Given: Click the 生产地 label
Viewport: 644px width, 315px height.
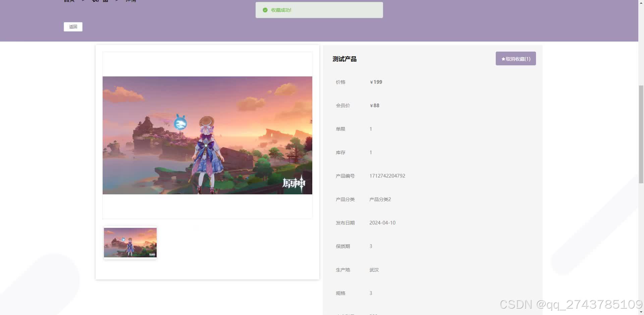Looking at the screenshot, I should point(343,270).
